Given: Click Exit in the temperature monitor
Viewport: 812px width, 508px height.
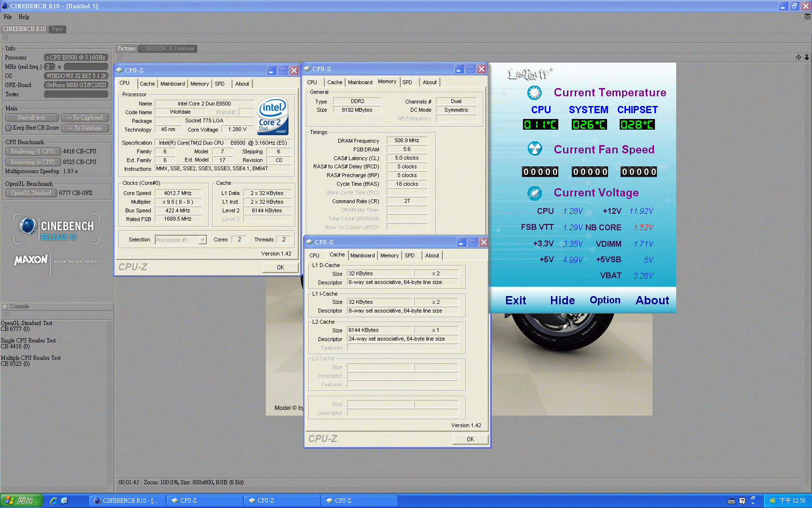Looking at the screenshot, I should point(516,300).
